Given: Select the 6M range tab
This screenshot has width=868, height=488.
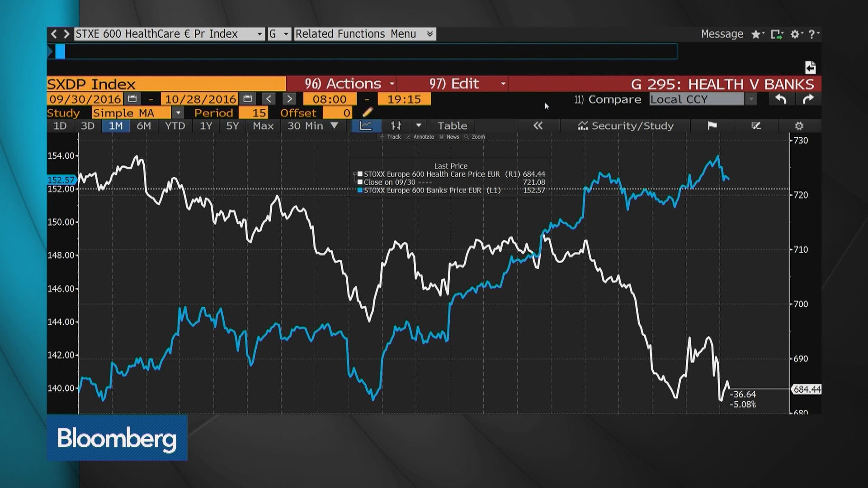Looking at the screenshot, I should (x=144, y=126).
